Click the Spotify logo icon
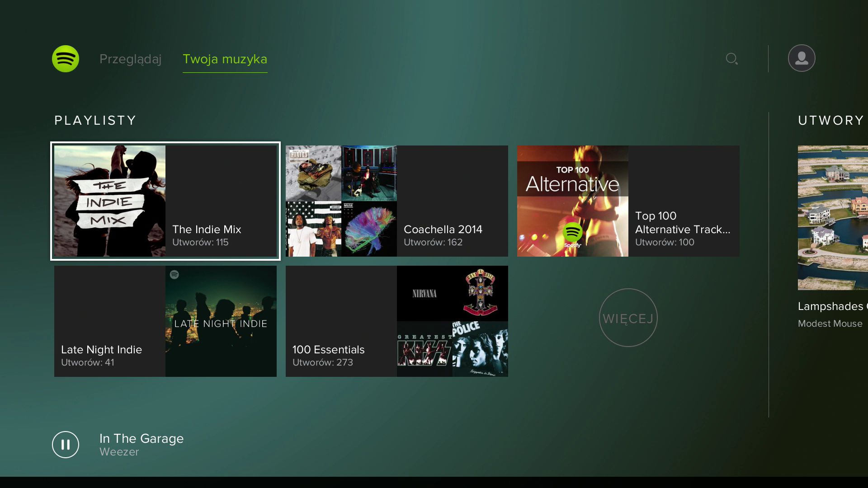Screen dimensions: 868x488 66,59
